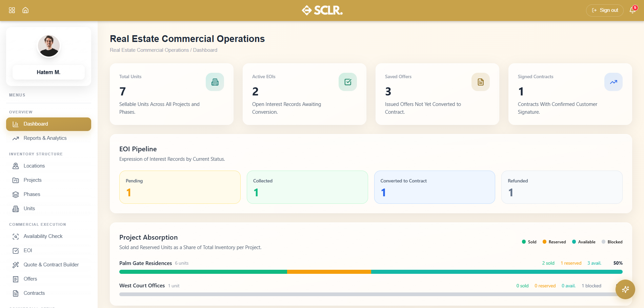Open Hatem M. profile avatar
The width and height of the screenshot is (644, 308).
click(49, 46)
